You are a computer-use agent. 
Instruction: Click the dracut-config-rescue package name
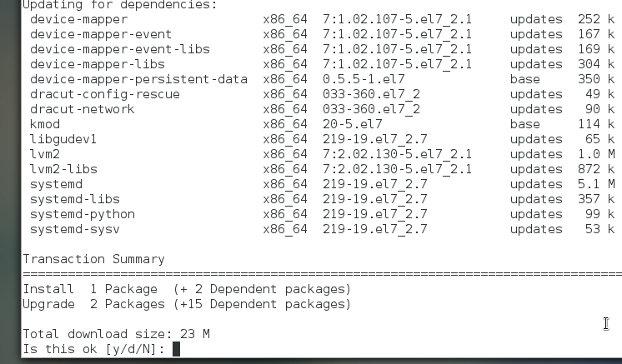click(105, 94)
